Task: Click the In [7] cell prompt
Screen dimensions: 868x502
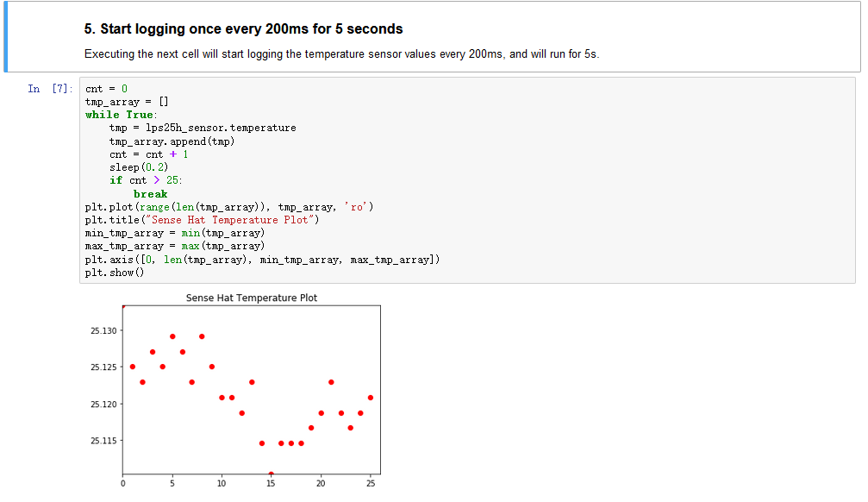Action: coord(50,89)
